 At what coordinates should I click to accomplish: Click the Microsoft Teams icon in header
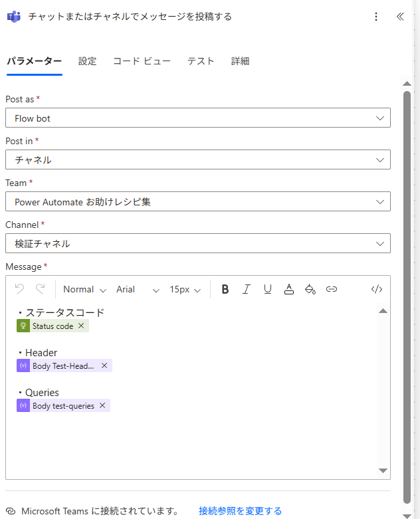tap(13, 17)
